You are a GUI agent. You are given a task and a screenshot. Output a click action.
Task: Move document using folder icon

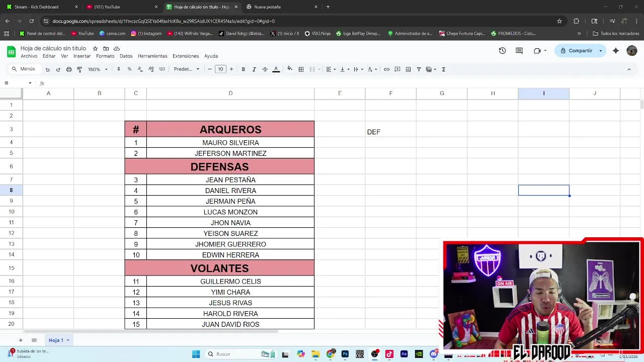[x=106, y=49]
